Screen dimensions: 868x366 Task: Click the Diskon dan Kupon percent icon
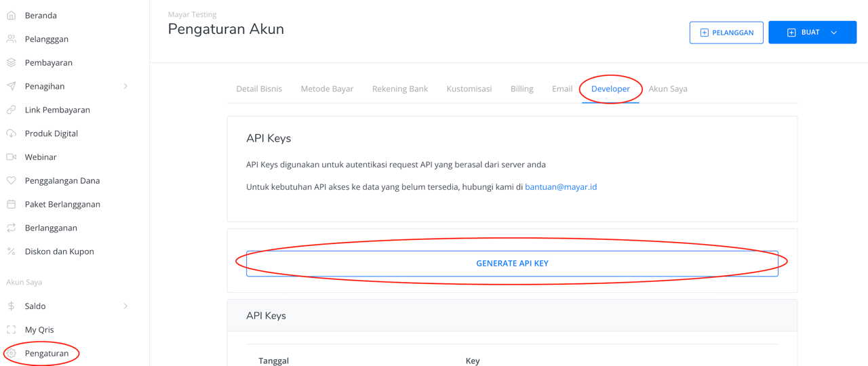[x=12, y=251]
